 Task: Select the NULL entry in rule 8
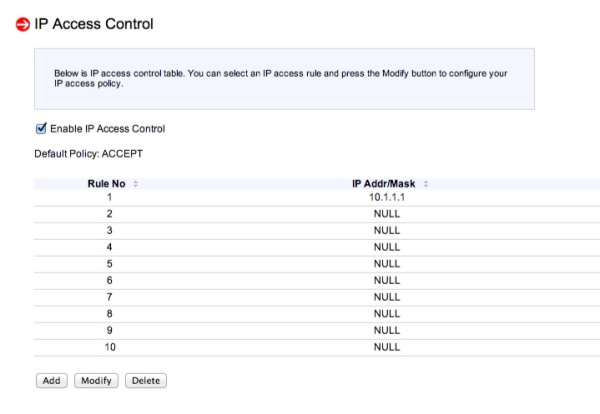[x=387, y=314]
